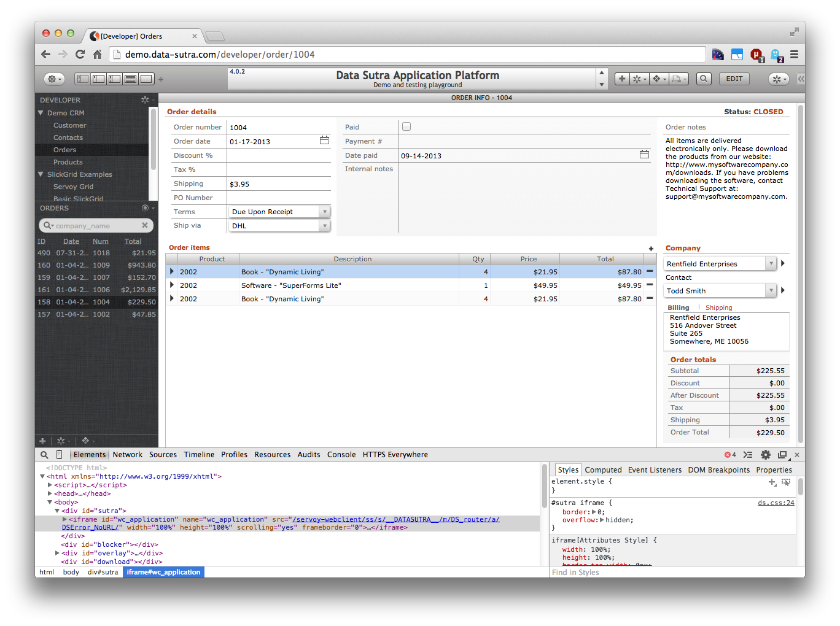
Task: Jump to company record arrow beside Rentfield
Action: [783, 263]
